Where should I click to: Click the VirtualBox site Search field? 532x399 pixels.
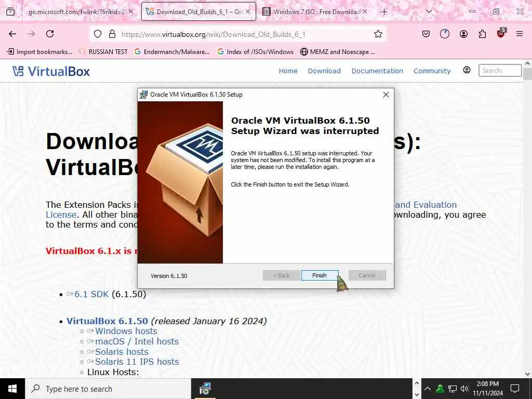point(500,71)
